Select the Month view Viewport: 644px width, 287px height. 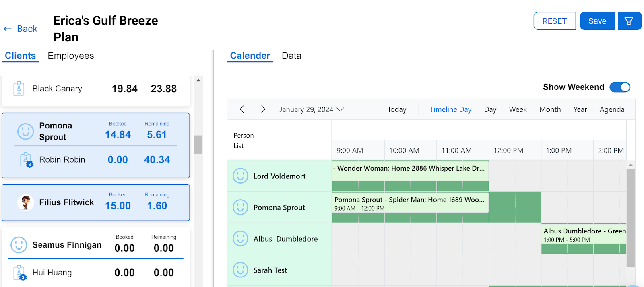point(550,109)
